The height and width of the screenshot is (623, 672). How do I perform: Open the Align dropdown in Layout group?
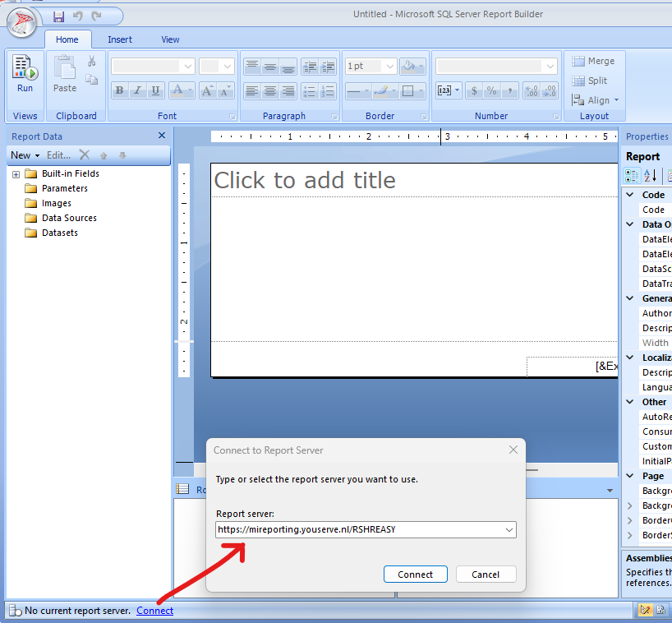(x=596, y=100)
